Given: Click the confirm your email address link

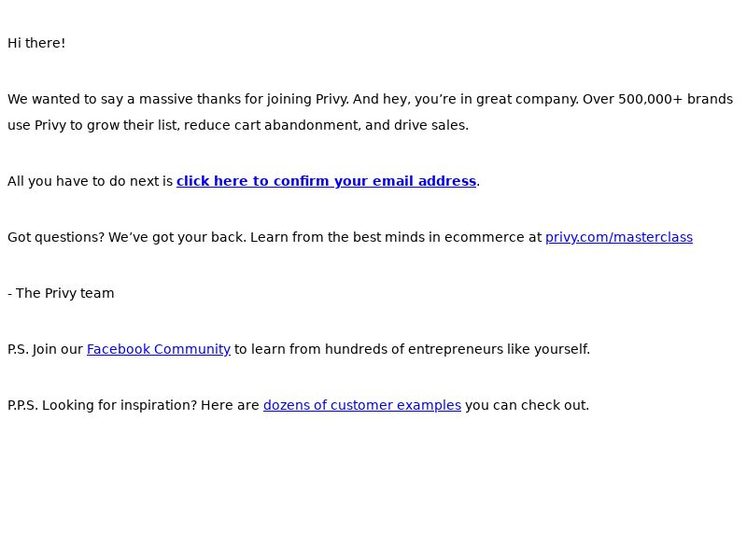Looking at the screenshot, I should [326, 181].
